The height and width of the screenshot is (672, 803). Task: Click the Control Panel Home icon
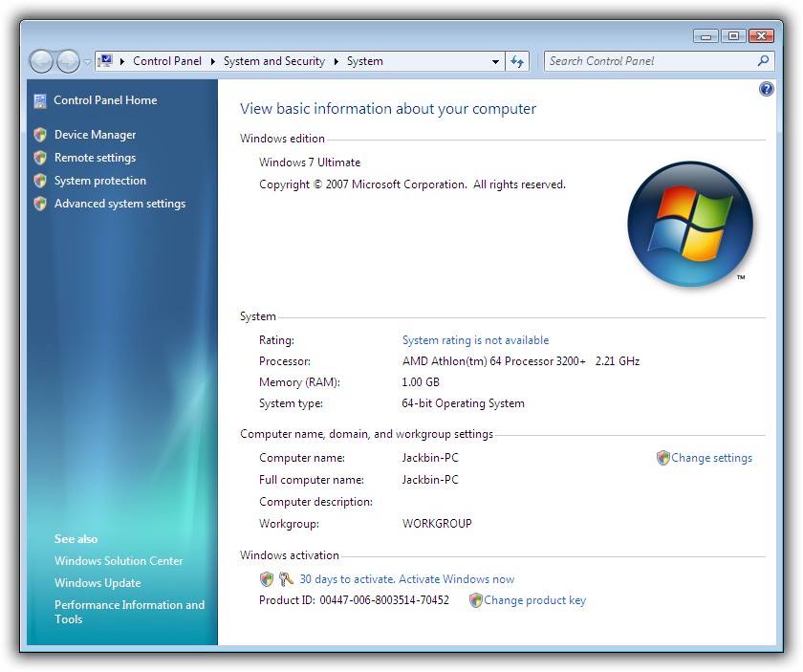pyautogui.click(x=40, y=101)
